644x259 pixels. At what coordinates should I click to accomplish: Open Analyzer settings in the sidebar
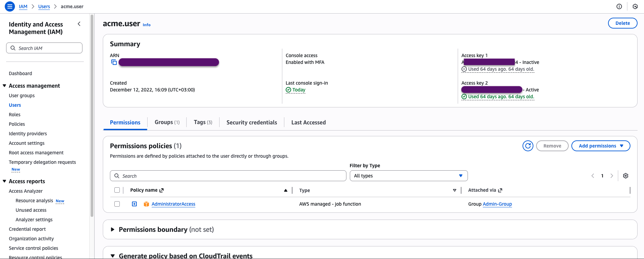click(34, 220)
